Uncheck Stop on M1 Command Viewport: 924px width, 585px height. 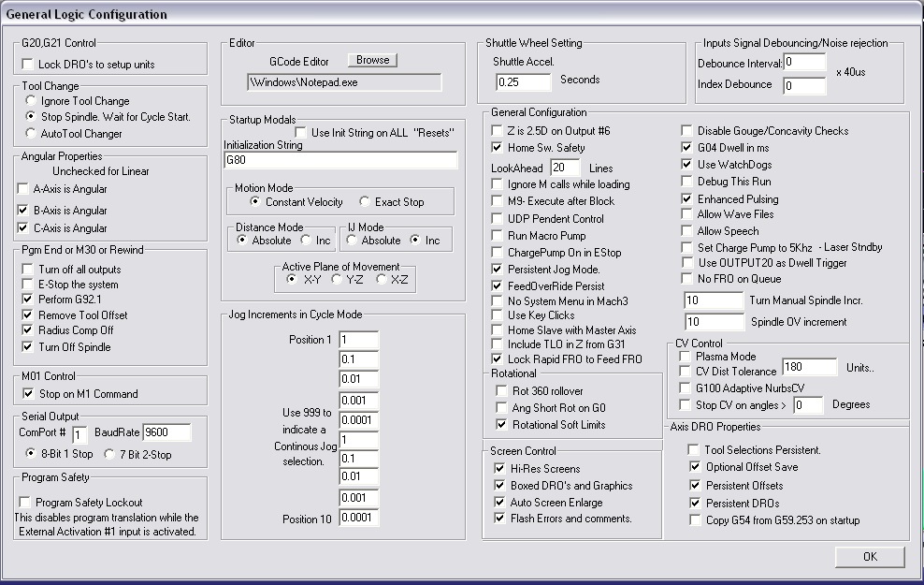[x=28, y=394]
